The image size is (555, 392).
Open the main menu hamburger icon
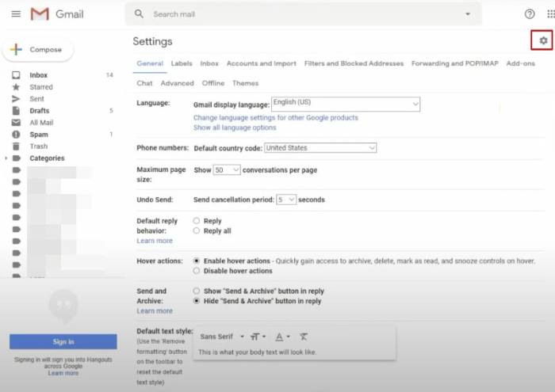(x=16, y=14)
